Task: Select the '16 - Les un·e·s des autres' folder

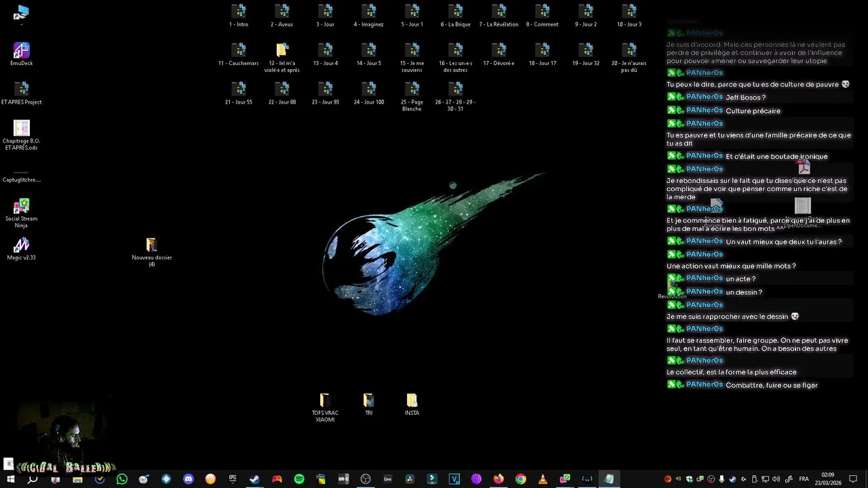Action: click(x=456, y=58)
